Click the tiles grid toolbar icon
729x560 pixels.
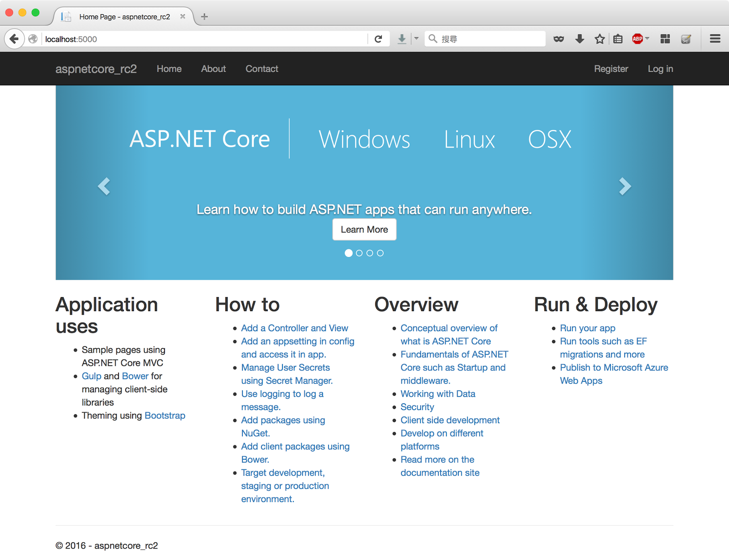(x=665, y=39)
